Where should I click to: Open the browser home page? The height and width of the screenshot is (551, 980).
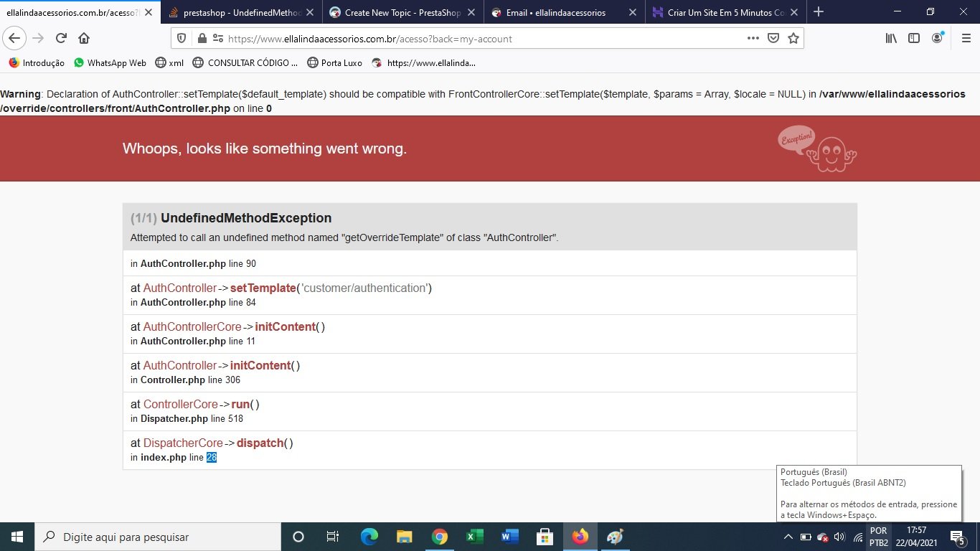tap(84, 39)
